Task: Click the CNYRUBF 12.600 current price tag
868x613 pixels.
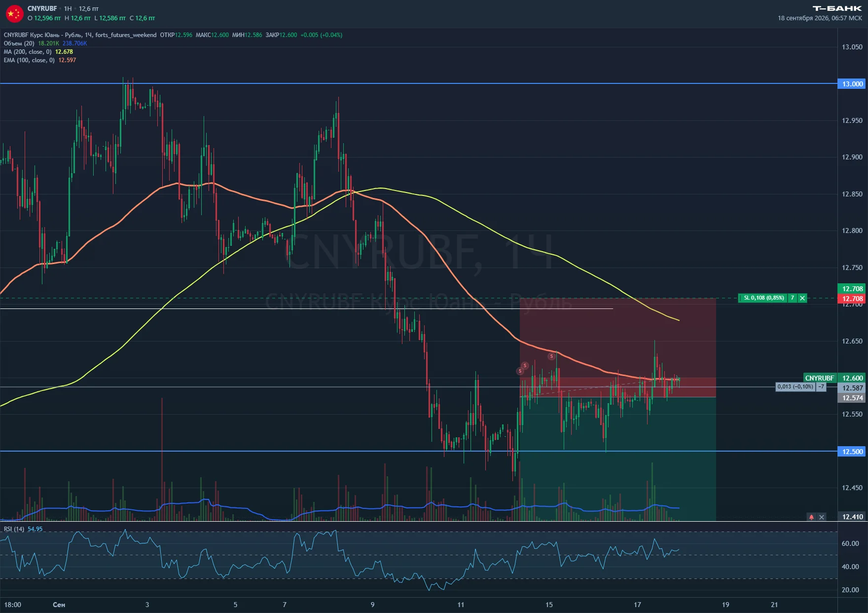Action: click(x=834, y=378)
